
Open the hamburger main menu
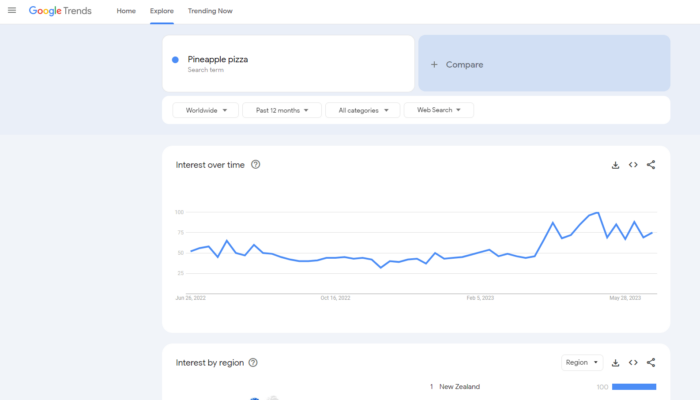pyautogui.click(x=12, y=10)
